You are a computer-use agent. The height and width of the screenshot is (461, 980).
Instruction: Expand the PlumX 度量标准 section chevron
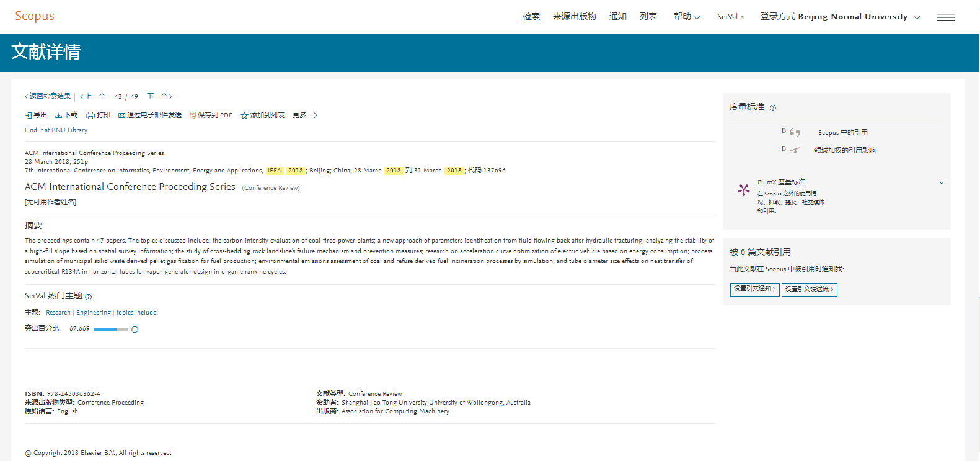(x=942, y=182)
